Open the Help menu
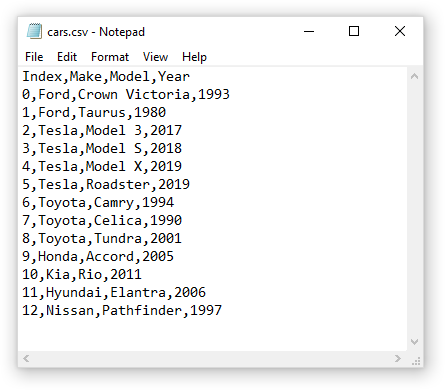Viewport: 445px width, 390px height. pyautogui.click(x=194, y=57)
